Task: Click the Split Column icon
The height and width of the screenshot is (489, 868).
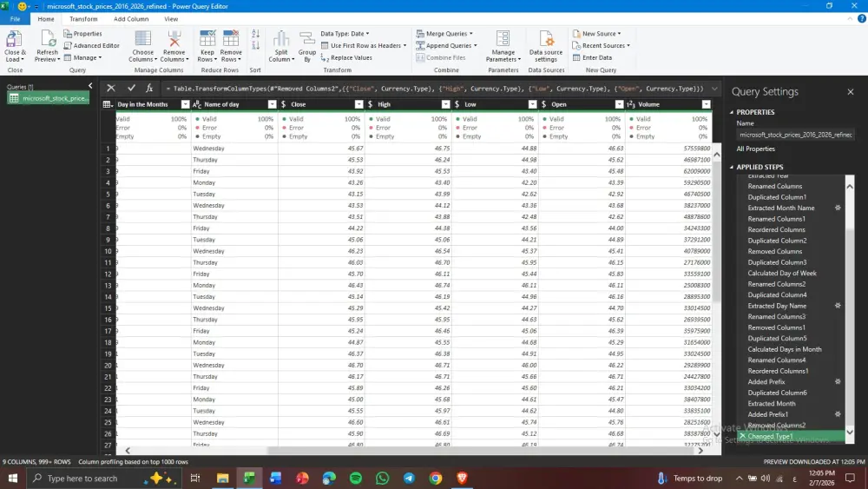Action: [x=281, y=39]
